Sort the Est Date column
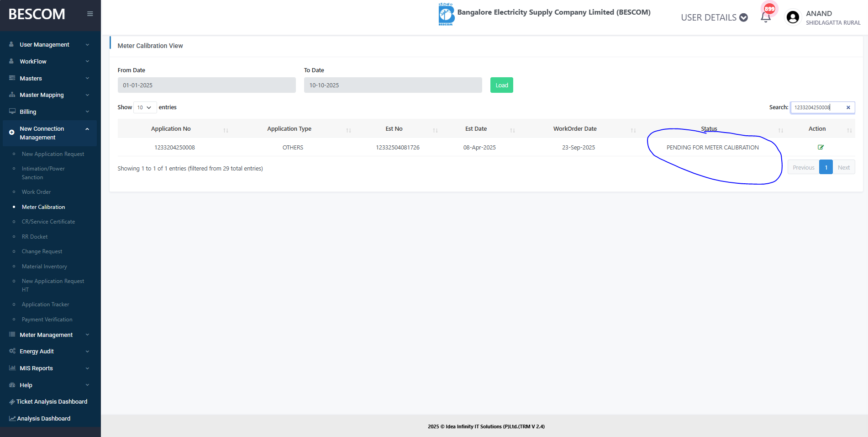 coord(512,130)
